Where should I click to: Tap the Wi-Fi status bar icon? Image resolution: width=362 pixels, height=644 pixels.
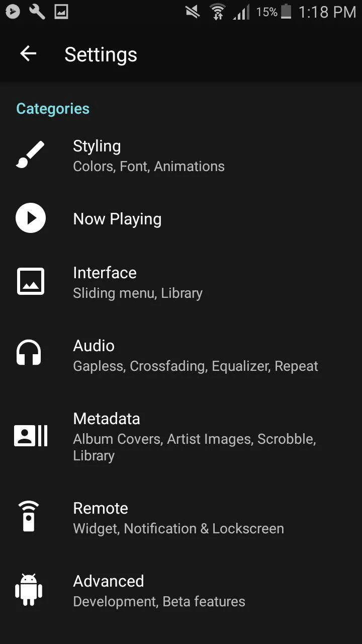[x=218, y=11]
